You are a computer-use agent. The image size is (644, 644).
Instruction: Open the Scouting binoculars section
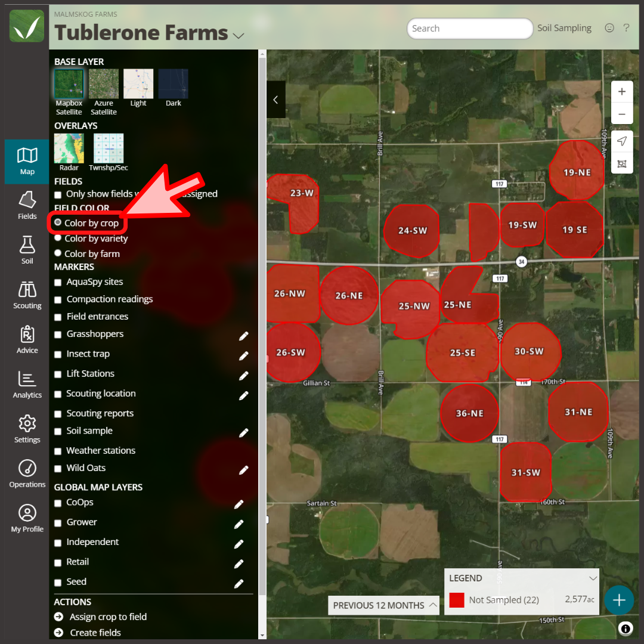pos(27,295)
